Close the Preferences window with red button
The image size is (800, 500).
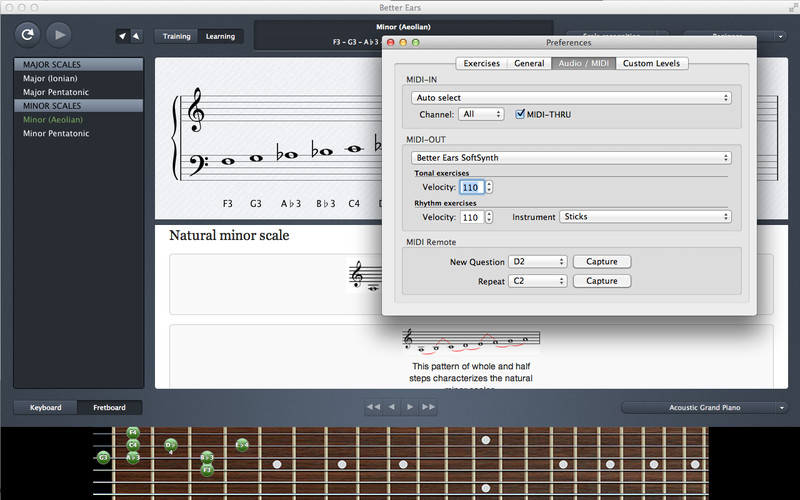coord(391,42)
